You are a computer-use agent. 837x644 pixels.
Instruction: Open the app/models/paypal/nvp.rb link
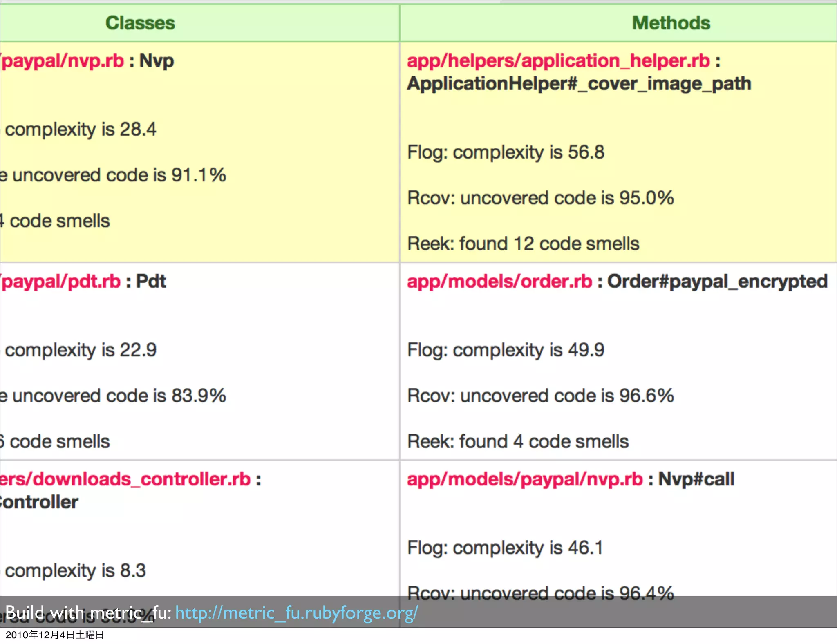[x=525, y=479]
